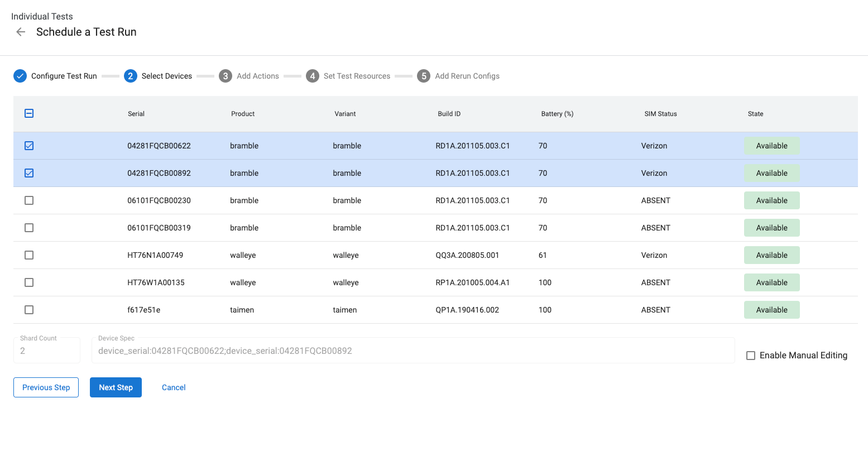Click the Device Spec input field
This screenshot has height=470, width=868.
coord(413,351)
